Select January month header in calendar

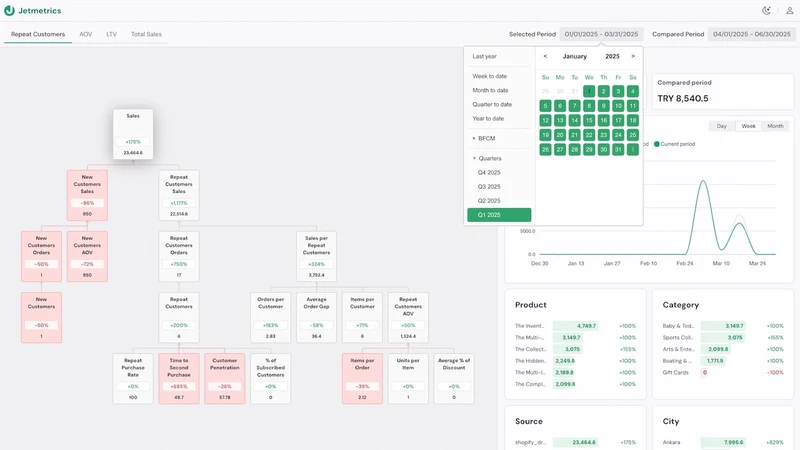pos(574,56)
